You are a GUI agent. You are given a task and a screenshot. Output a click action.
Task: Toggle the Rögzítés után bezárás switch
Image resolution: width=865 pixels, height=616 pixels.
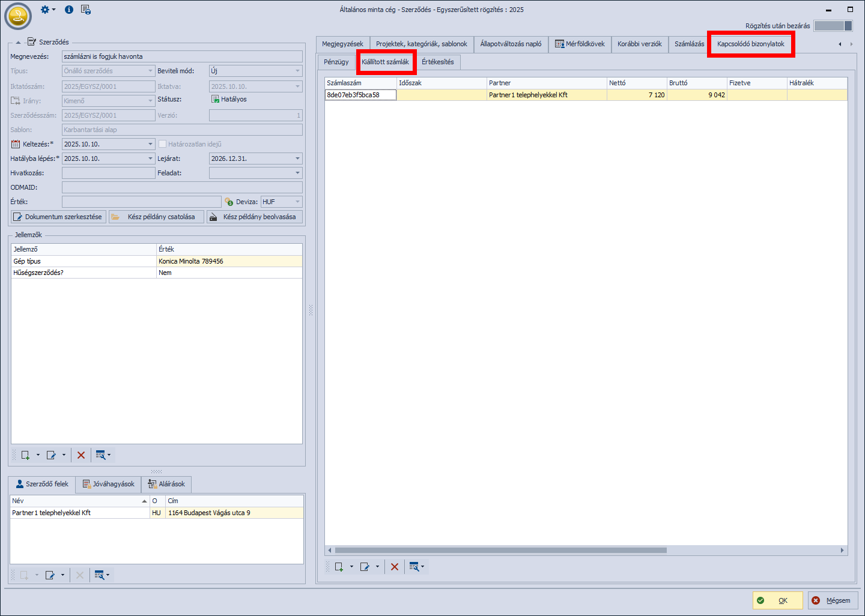[x=833, y=26]
